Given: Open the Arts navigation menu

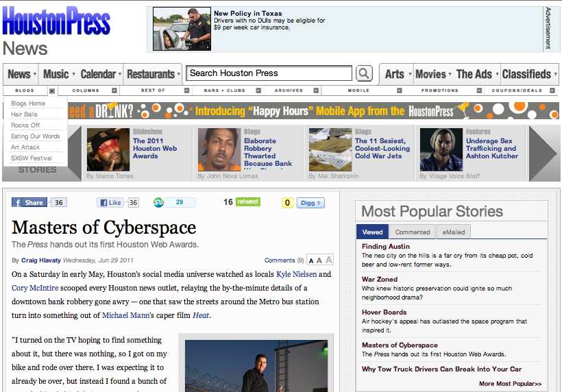Looking at the screenshot, I should pos(397,74).
